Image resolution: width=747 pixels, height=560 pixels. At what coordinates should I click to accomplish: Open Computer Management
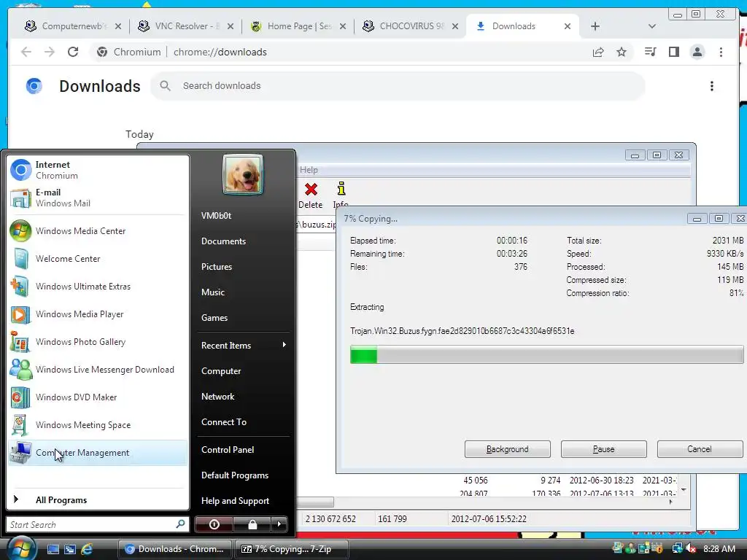tap(98, 452)
